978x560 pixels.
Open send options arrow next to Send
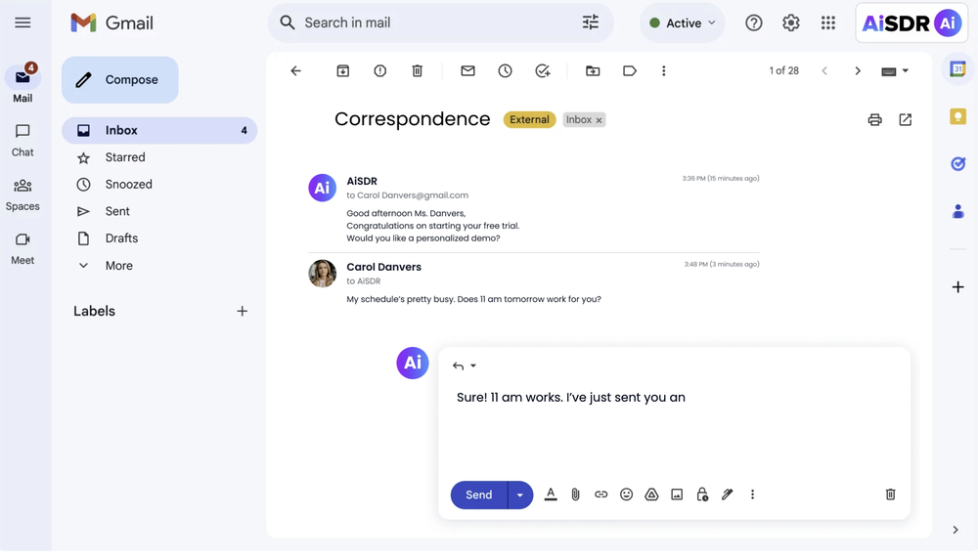coord(519,495)
